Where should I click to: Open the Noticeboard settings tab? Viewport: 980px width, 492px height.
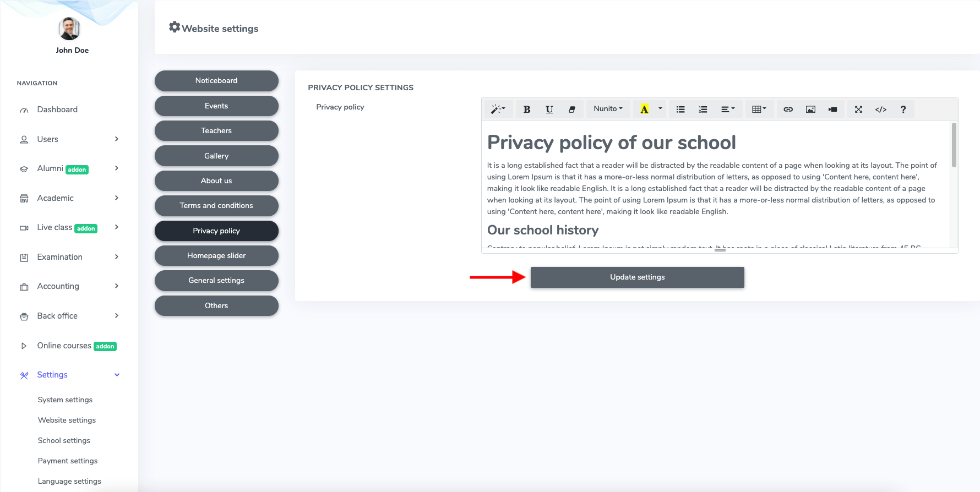tap(216, 81)
